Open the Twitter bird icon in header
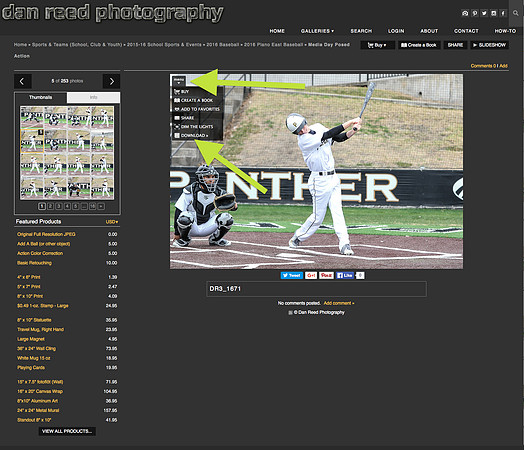Image resolution: width=524 pixels, height=450 pixels. click(x=484, y=13)
